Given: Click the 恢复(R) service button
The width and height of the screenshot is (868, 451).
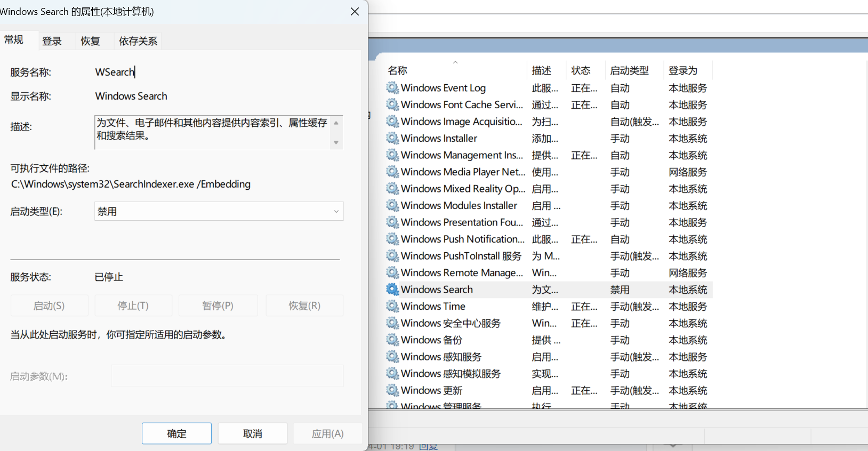Looking at the screenshot, I should (x=304, y=305).
